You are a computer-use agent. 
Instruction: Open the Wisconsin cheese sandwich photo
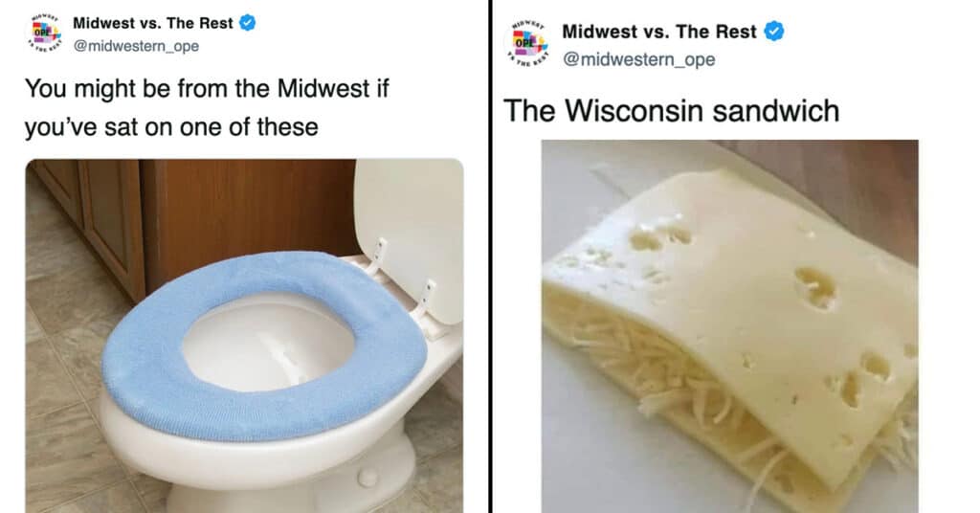(729, 326)
